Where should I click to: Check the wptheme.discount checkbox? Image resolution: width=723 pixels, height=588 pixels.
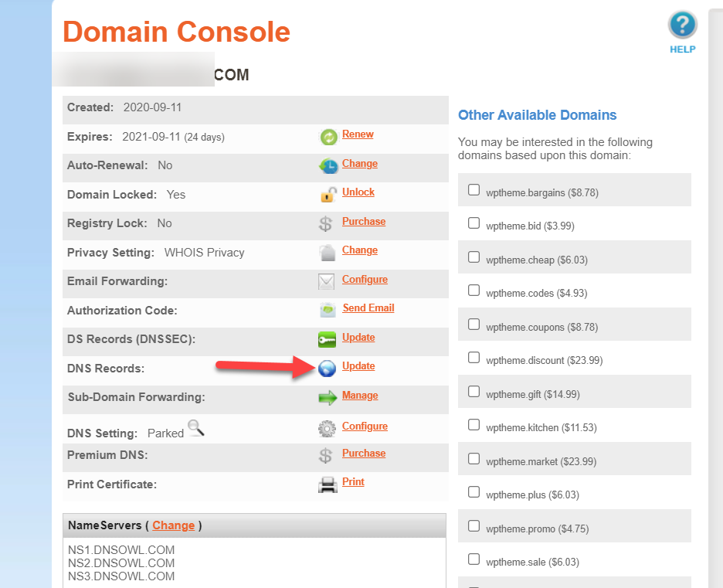[x=474, y=358]
